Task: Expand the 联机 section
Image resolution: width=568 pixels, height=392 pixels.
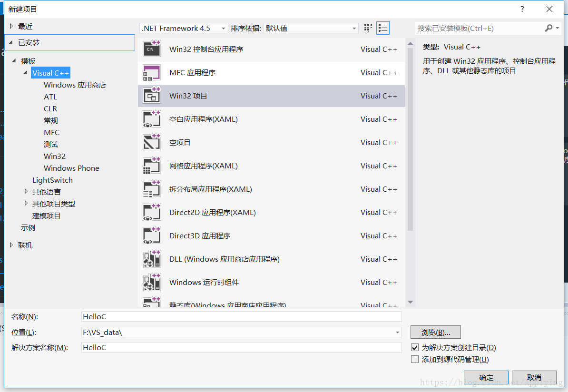Action: pyautogui.click(x=11, y=245)
